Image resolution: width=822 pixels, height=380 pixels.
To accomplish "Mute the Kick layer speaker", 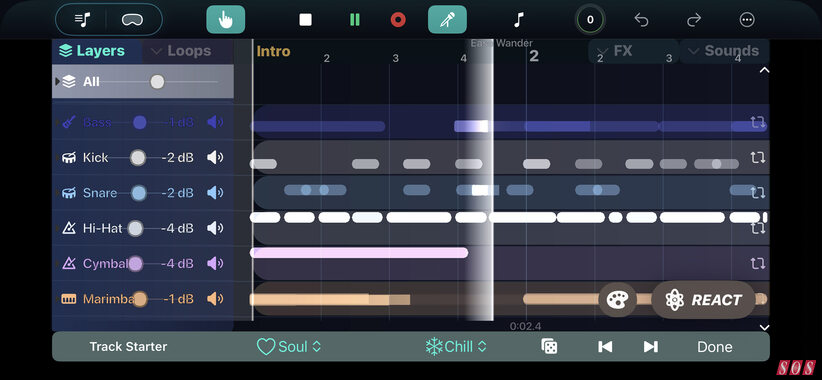I will (x=215, y=157).
